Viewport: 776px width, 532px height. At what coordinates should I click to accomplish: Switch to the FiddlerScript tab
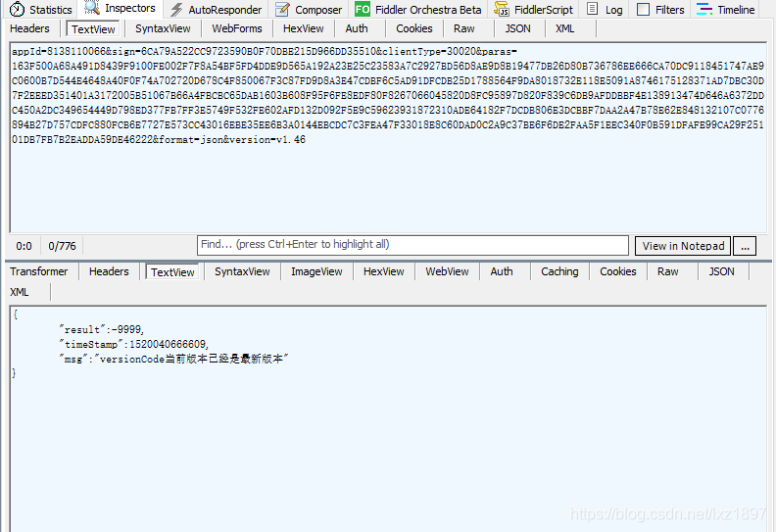[x=534, y=10]
